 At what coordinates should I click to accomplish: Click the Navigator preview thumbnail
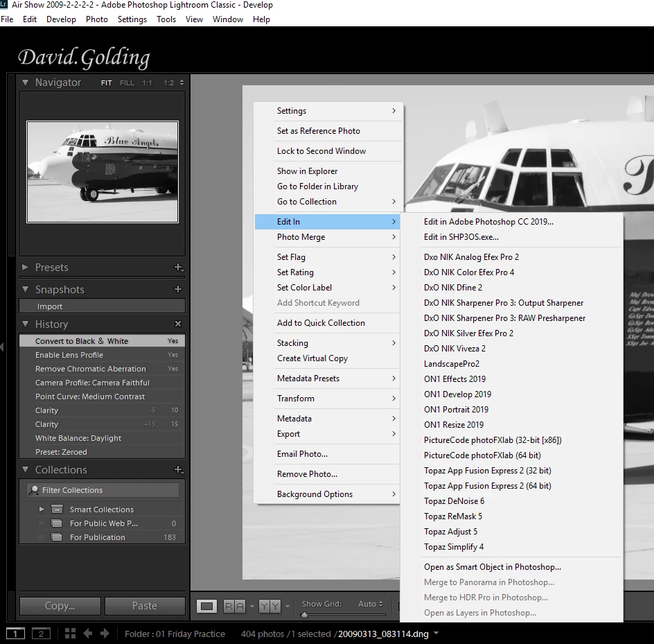tap(103, 172)
